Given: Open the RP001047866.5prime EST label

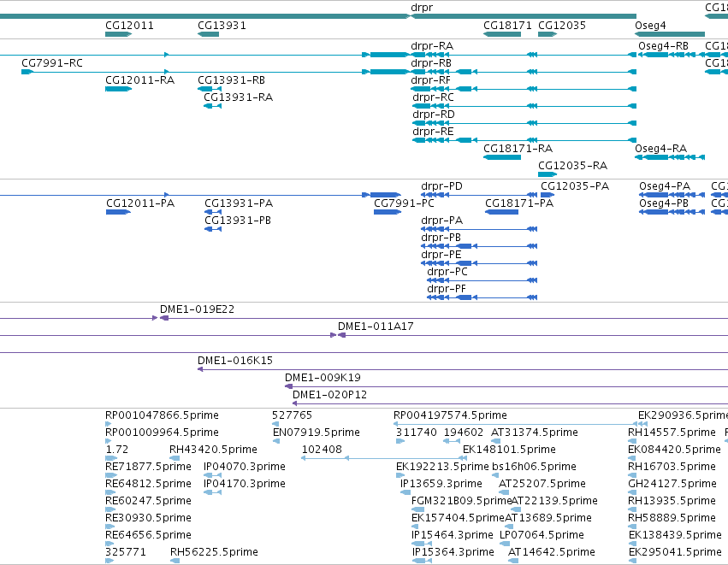Looking at the screenshot, I should (162, 415).
